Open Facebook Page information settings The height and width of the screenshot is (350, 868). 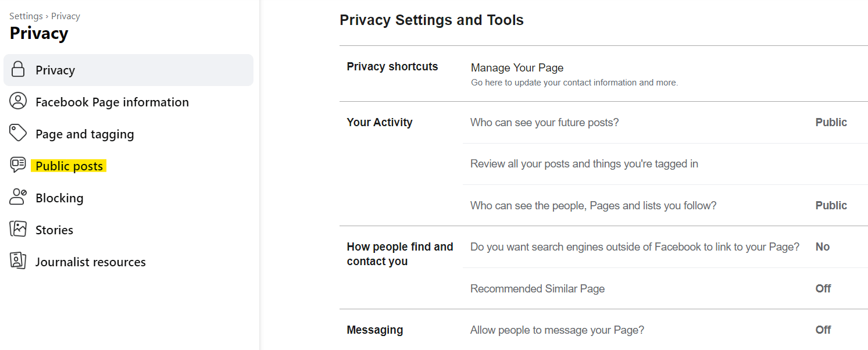[112, 102]
